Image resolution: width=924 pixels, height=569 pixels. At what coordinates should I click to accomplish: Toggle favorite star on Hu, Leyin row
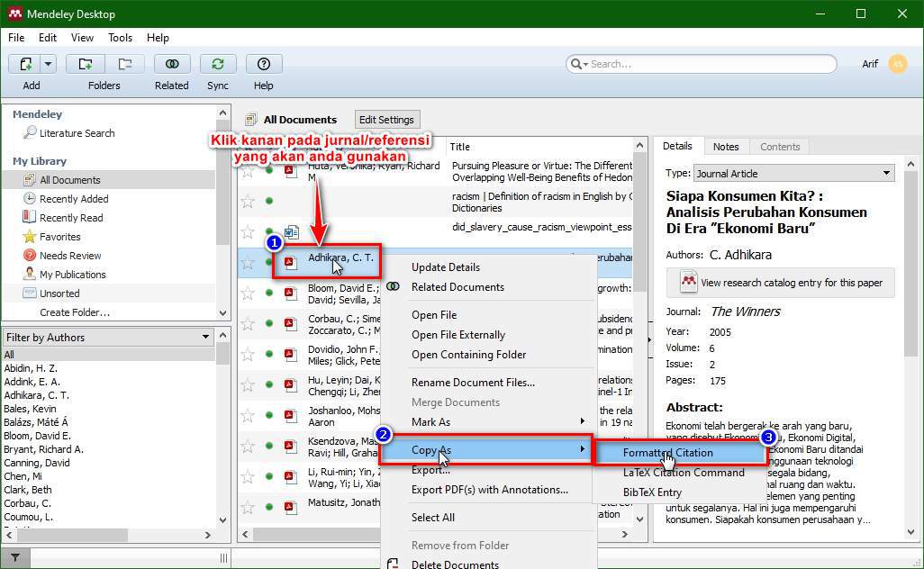click(x=248, y=384)
